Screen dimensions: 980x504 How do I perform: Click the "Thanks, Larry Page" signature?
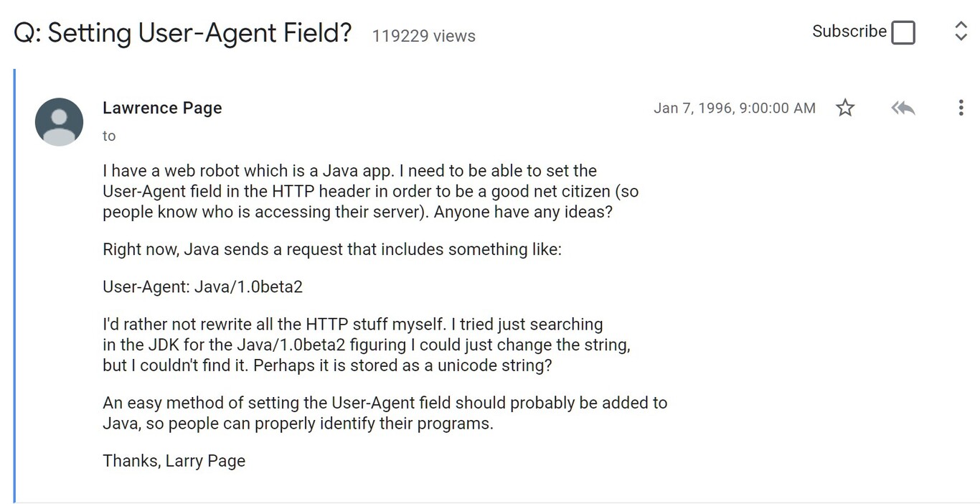pyautogui.click(x=174, y=461)
